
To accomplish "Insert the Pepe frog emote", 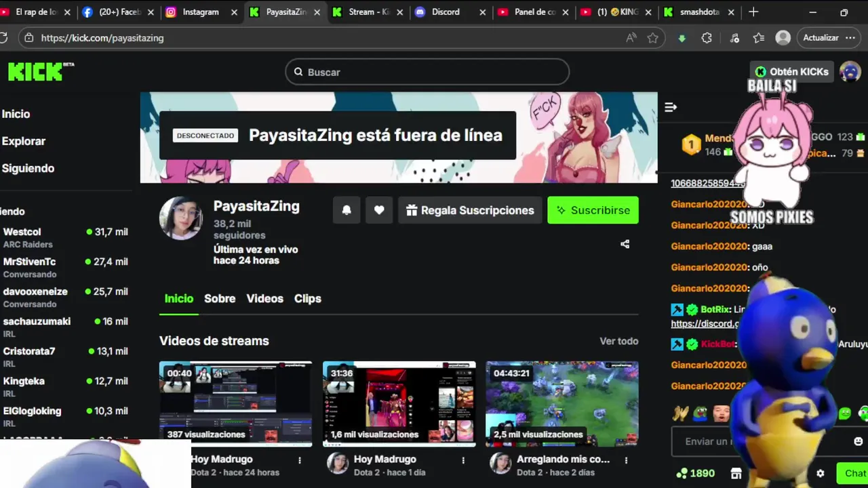I will pos(700,413).
